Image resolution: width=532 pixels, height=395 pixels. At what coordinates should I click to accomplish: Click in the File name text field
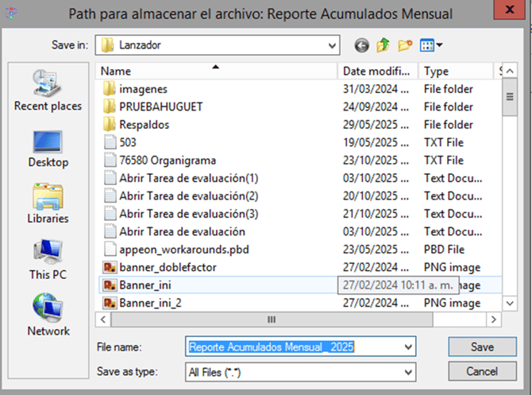click(294, 347)
